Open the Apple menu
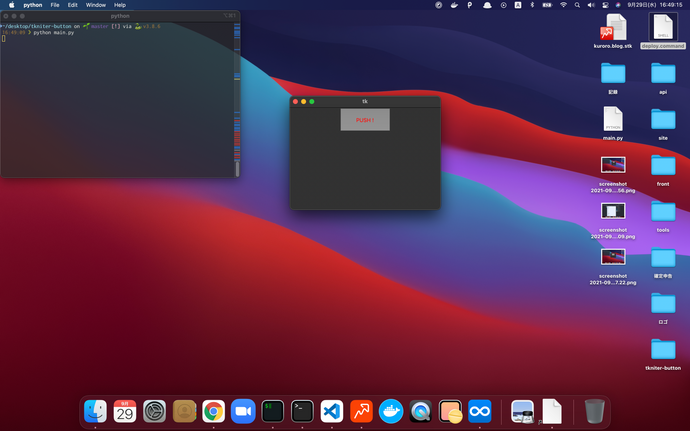Screen dimensions: 690x431 point(12,5)
